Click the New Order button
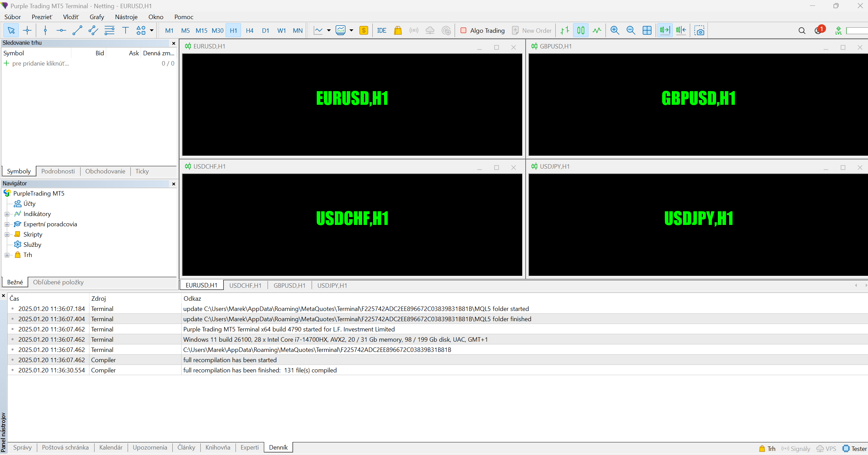 532,30
